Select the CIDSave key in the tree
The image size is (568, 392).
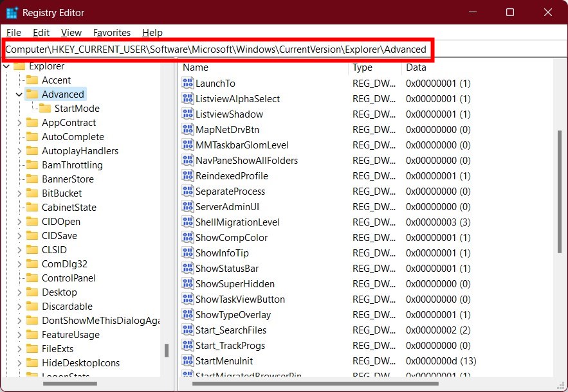click(x=59, y=236)
